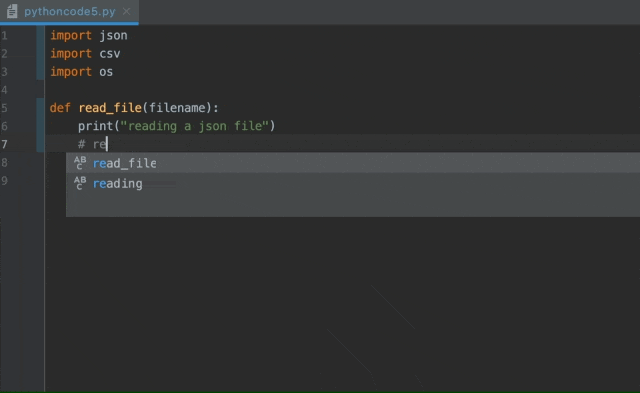Viewport: 640px width, 393px height.
Task: Click the '# re' comment on line 7
Action: (92, 144)
